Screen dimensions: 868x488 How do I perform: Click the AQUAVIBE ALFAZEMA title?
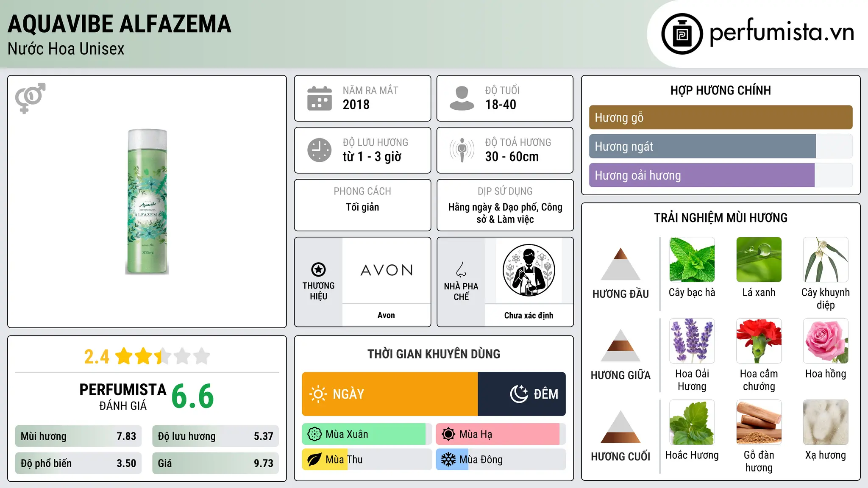tap(120, 24)
